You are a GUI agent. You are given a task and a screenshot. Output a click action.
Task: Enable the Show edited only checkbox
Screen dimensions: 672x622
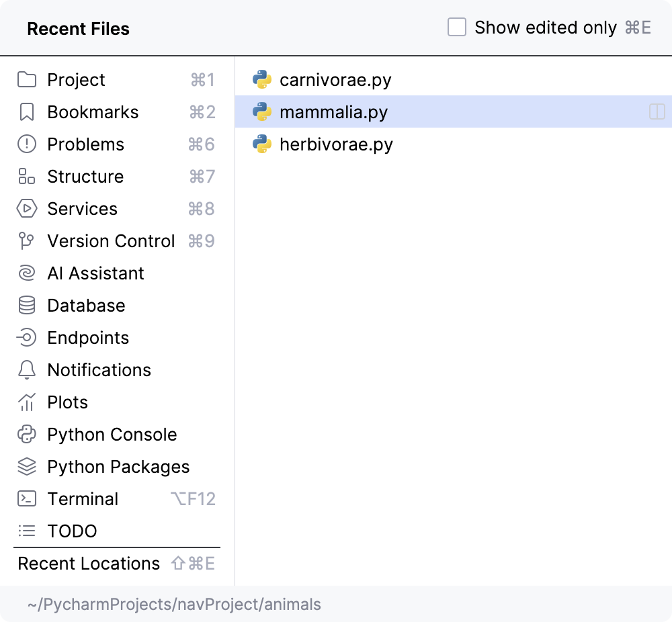(x=457, y=28)
